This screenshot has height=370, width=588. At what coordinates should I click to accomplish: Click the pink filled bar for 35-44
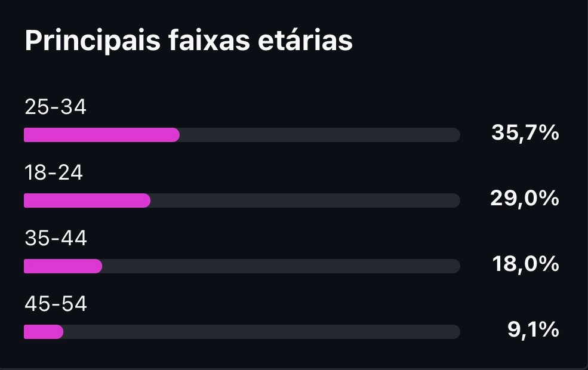[63, 266]
